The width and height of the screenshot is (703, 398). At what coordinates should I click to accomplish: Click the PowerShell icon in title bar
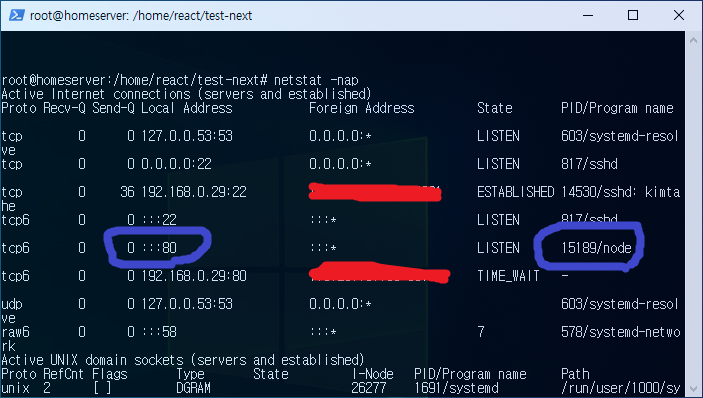coord(17,15)
